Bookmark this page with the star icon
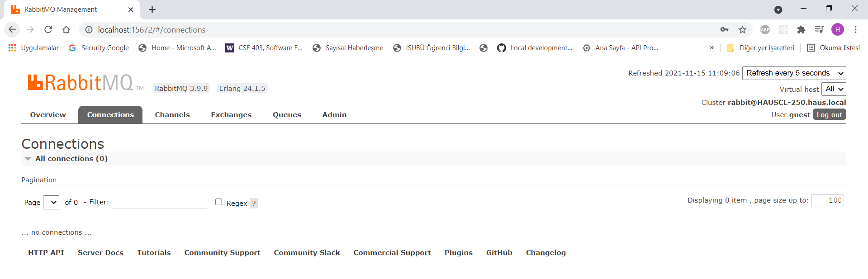This screenshot has height=279, width=868. (742, 29)
